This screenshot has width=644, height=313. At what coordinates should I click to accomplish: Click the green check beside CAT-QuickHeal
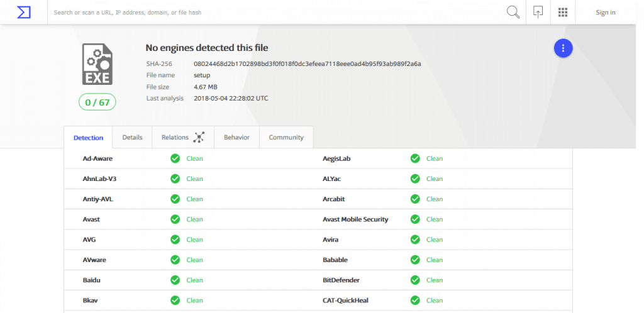pyautogui.click(x=415, y=300)
